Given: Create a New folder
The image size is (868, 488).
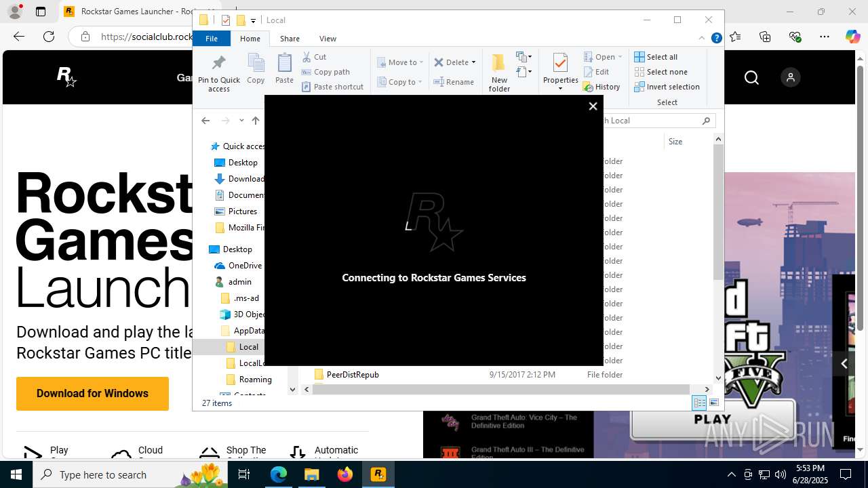Looking at the screenshot, I should tap(499, 73).
